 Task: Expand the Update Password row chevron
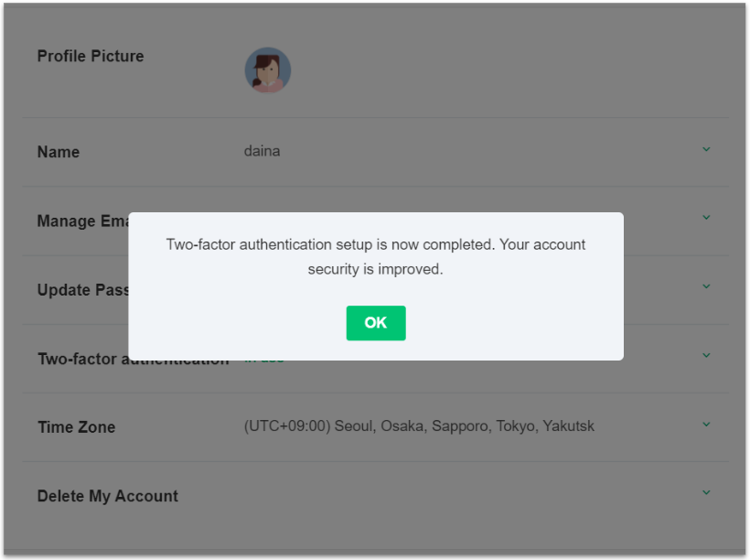[705, 286]
